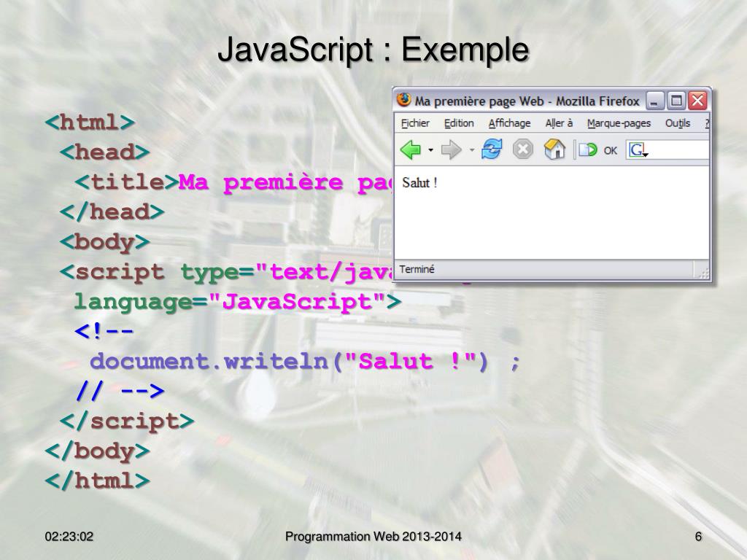Viewport: 747px width, 560px height.
Task: Click the 'Salut !' text in the browser page
Action: 419,182
